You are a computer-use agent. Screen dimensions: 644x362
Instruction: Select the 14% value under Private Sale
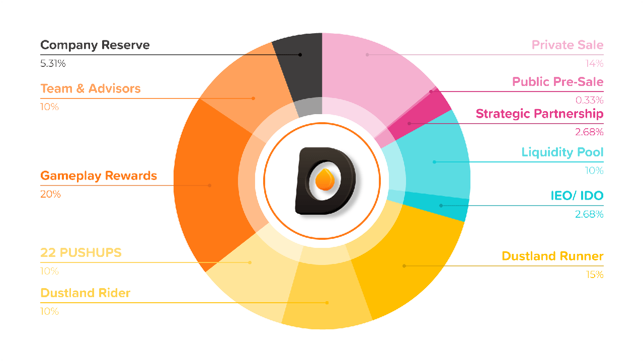(595, 63)
